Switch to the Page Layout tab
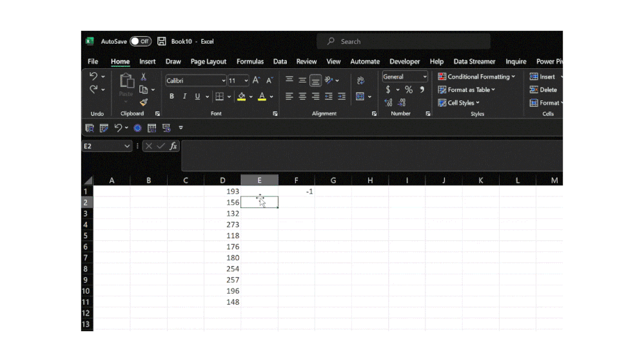644x362 pixels. [208, 62]
